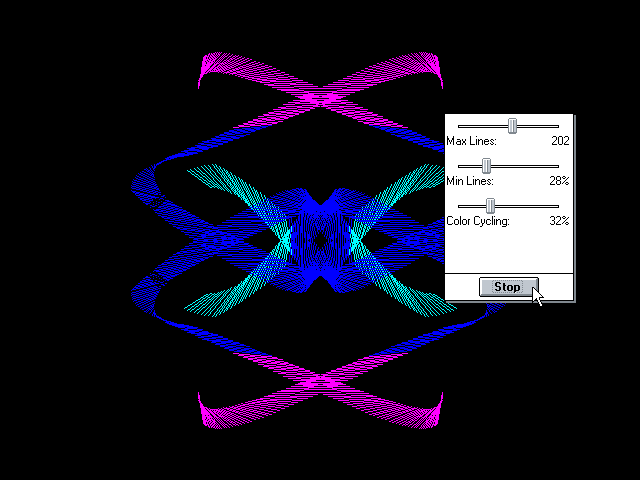Select the Color Cycling label text
This screenshot has height=480, width=640.
[x=478, y=221]
